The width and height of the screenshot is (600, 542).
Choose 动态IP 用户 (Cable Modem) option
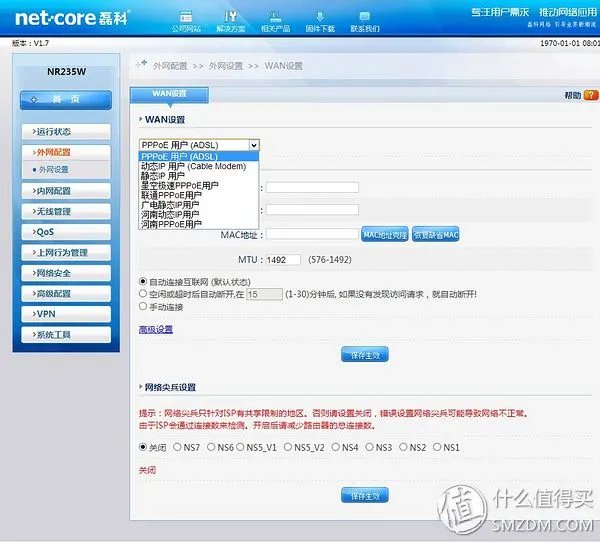(x=199, y=166)
